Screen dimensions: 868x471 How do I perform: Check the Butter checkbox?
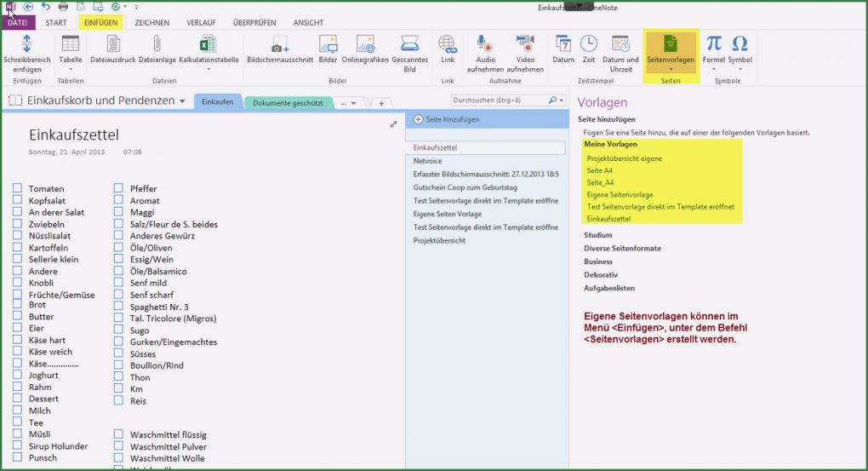[x=18, y=316]
